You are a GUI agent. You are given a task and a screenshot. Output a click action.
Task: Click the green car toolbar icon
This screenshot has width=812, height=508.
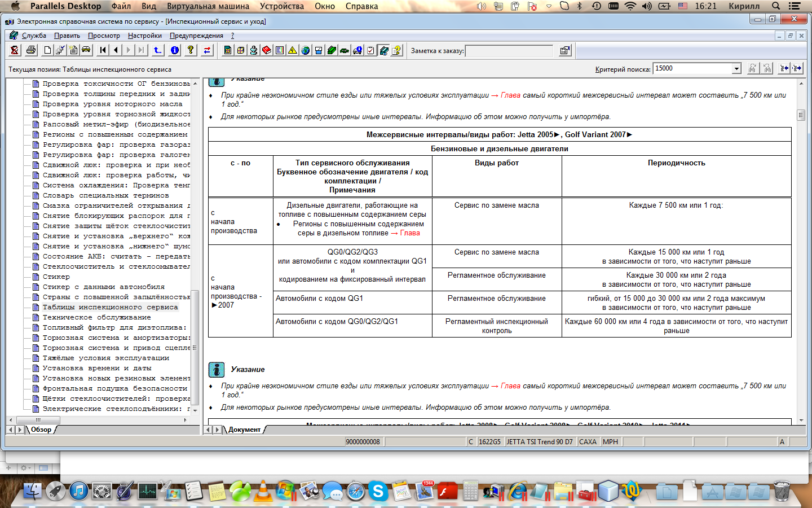344,50
